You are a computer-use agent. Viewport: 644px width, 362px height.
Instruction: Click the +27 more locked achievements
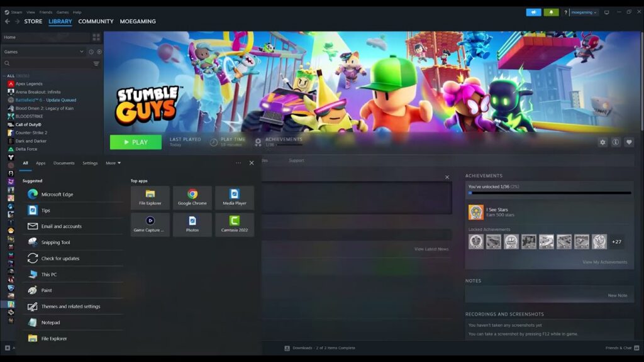click(x=616, y=242)
